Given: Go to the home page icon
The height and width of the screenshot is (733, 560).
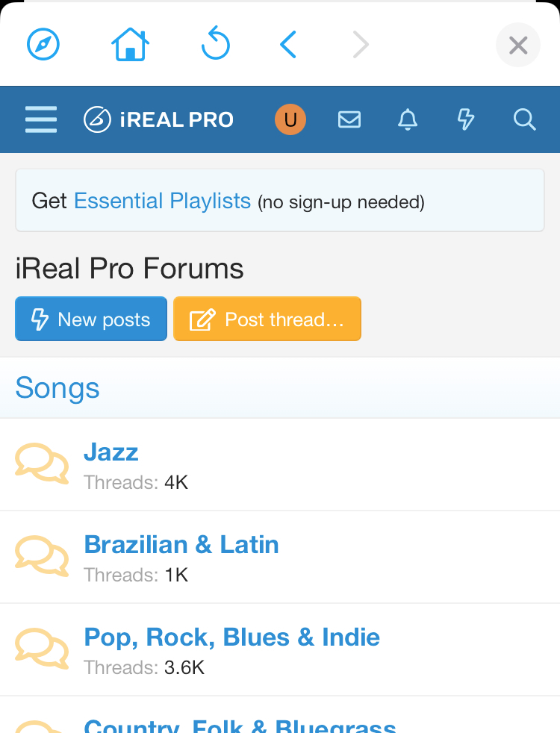Looking at the screenshot, I should pos(130,45).
